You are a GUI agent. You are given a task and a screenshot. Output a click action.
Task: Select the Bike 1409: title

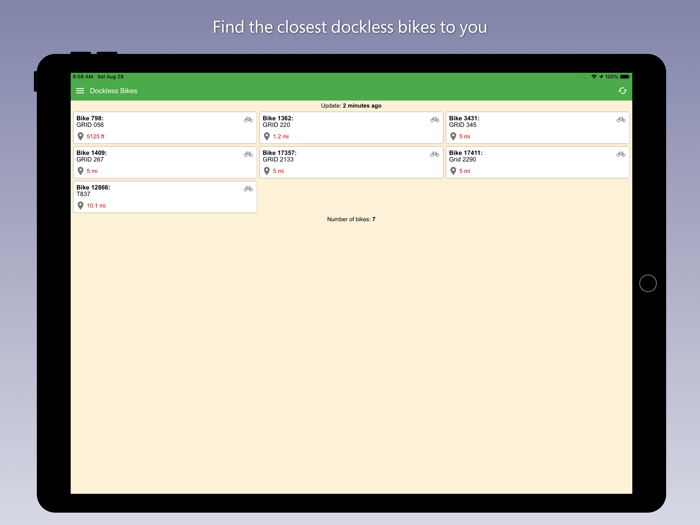92,153
